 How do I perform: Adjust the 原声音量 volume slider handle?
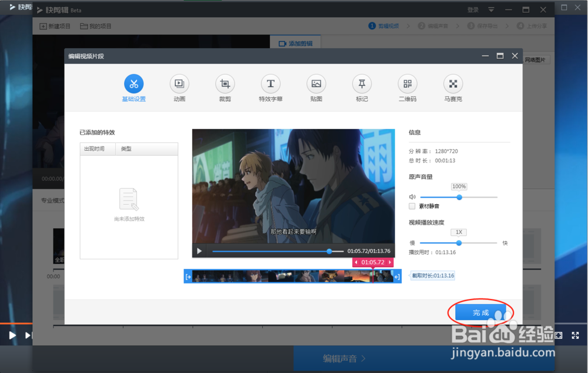pos(459,197)
